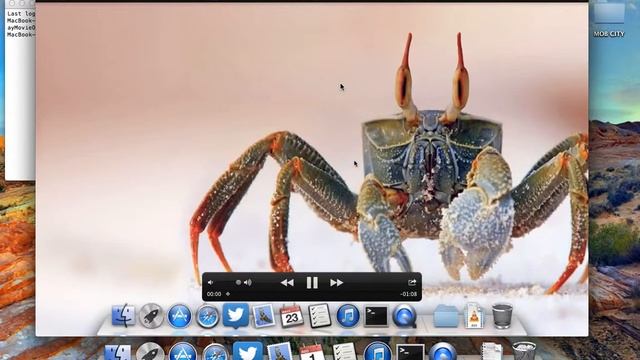Image resolution: width=640 pixels, height=360 pixels.
Task: Click the fast-forward button in QuickTime controller
Action: coord(336,282)
